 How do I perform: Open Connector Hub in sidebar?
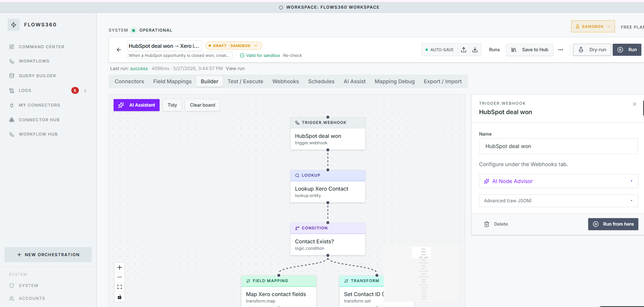click(x=39, y=120)
